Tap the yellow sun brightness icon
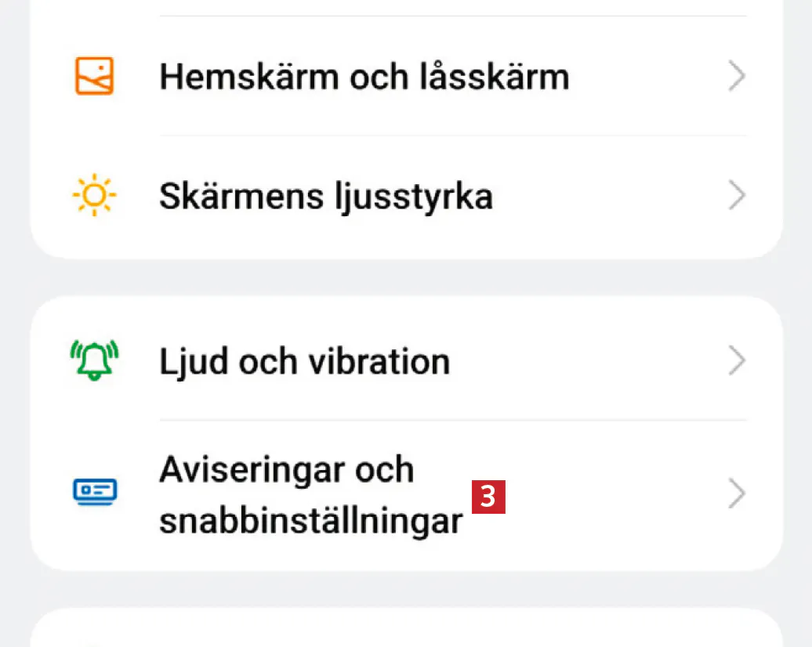 click(x=94, y=196)
